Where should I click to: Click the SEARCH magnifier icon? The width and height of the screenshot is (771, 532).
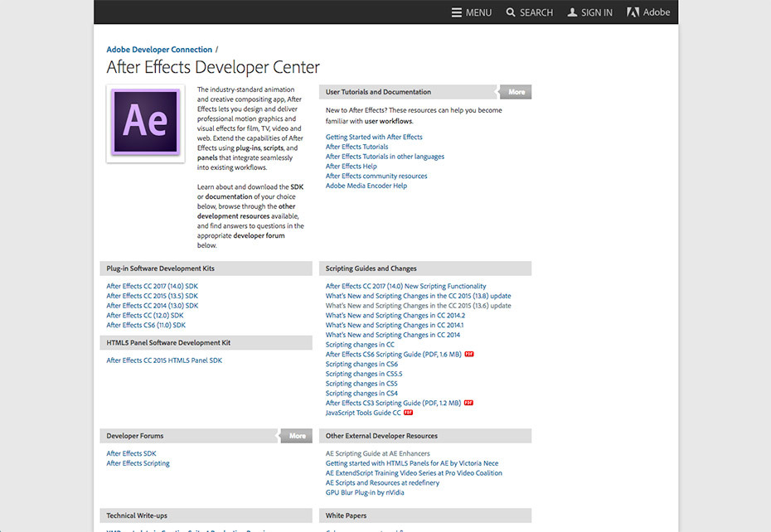(511, 12)
